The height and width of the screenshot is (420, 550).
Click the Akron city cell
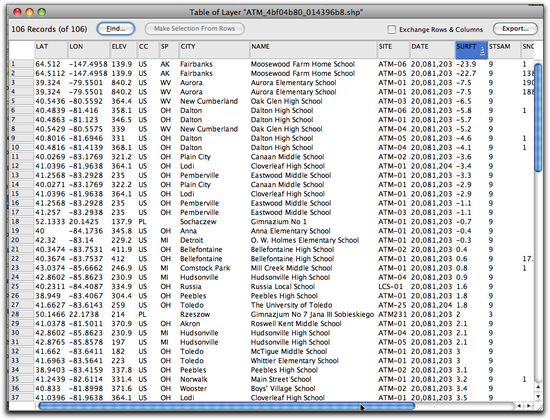(190, 324)
